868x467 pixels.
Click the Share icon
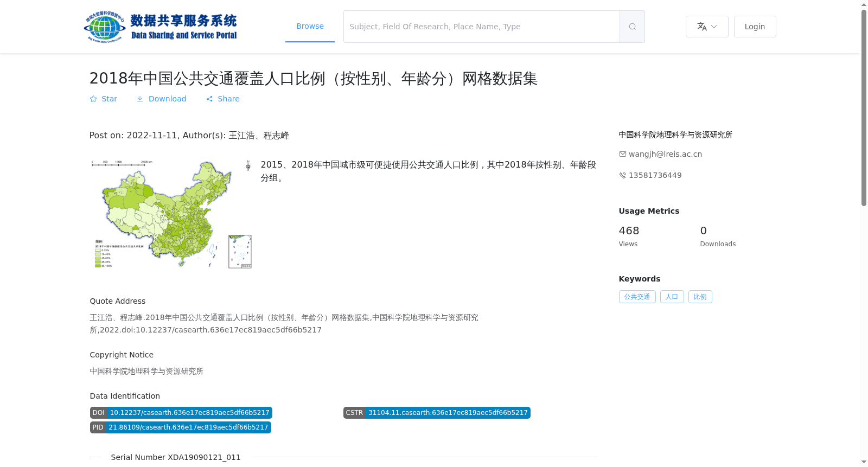[x=209, y=99]
